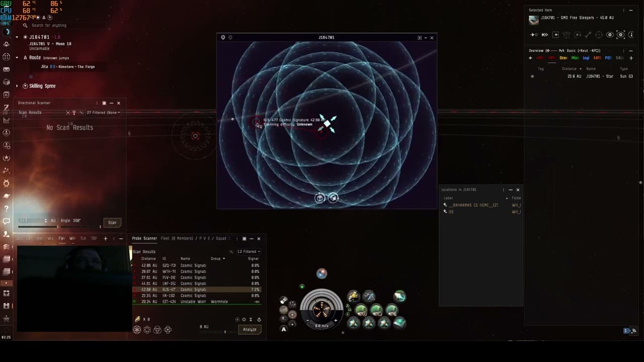Add a new overview tab with plus icon
Image resolution: width=644 pixels, height=362 pixels.
click(x=631, y=58)
